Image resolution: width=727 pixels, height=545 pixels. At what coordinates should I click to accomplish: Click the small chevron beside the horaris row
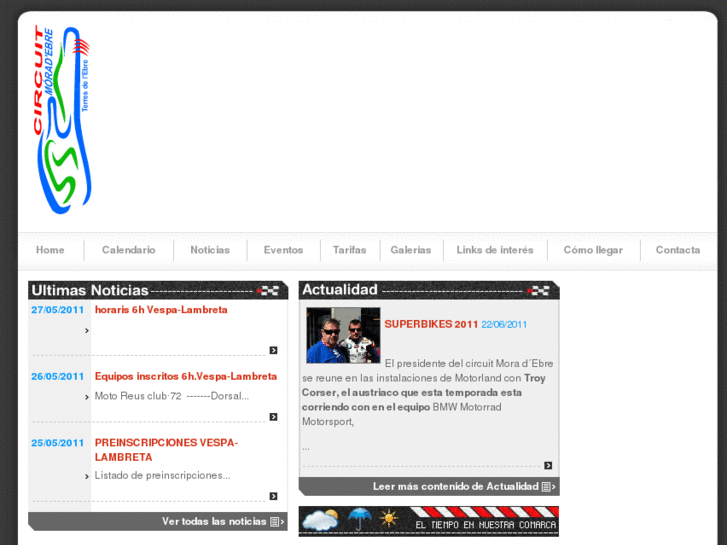pyautogui.click(x=87, y=331)
